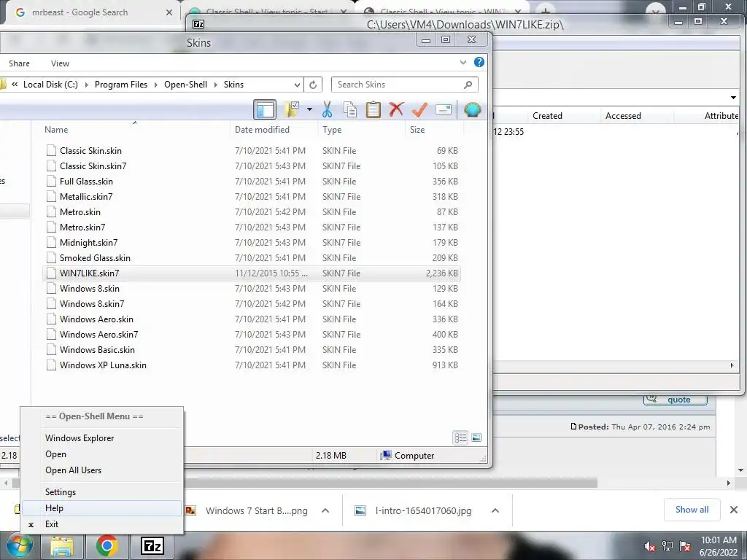Viewport: 747px width, 560px height.
Task: Click the double-chevron before Local Disk (C:)
Action: [x=15, y=85]
